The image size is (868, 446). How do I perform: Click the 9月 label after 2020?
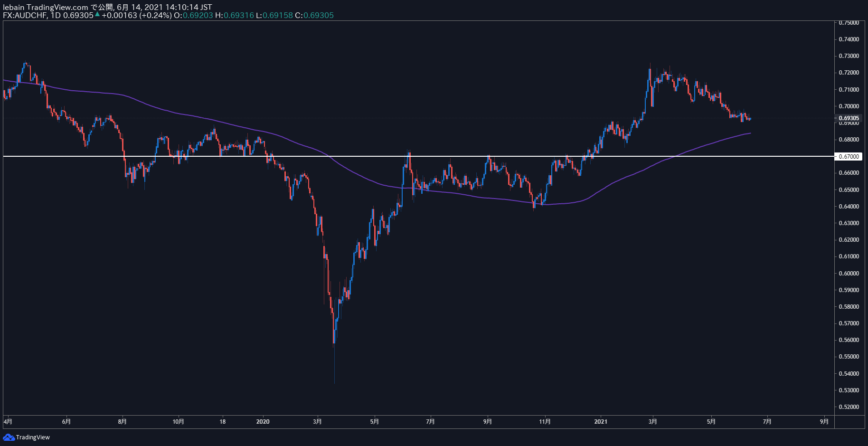coord(488,422)
